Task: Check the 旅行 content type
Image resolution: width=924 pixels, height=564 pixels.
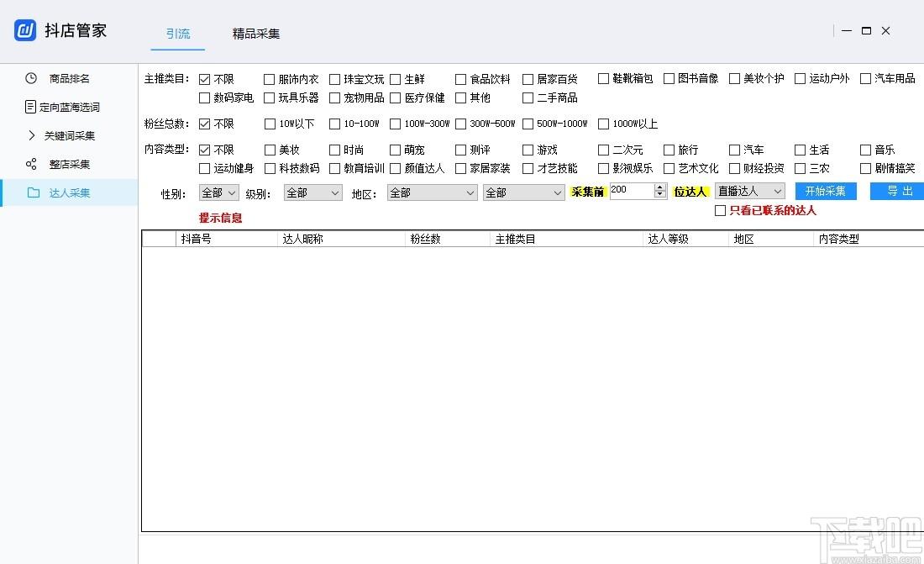Action: (669, 150)
